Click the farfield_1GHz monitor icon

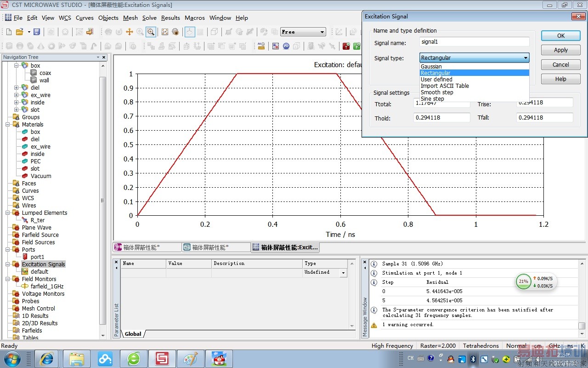pos(25,287)
